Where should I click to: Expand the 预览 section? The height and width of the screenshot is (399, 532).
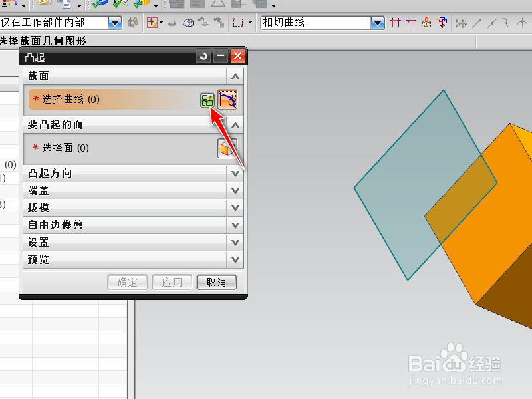[235, 260]
